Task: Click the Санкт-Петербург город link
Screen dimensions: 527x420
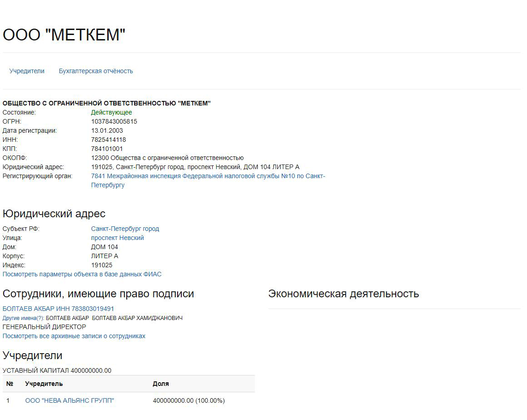Action: [125, 229]
